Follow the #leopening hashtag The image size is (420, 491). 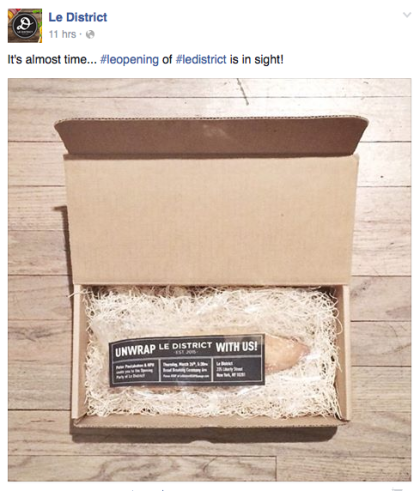click(x=129, y=60)
